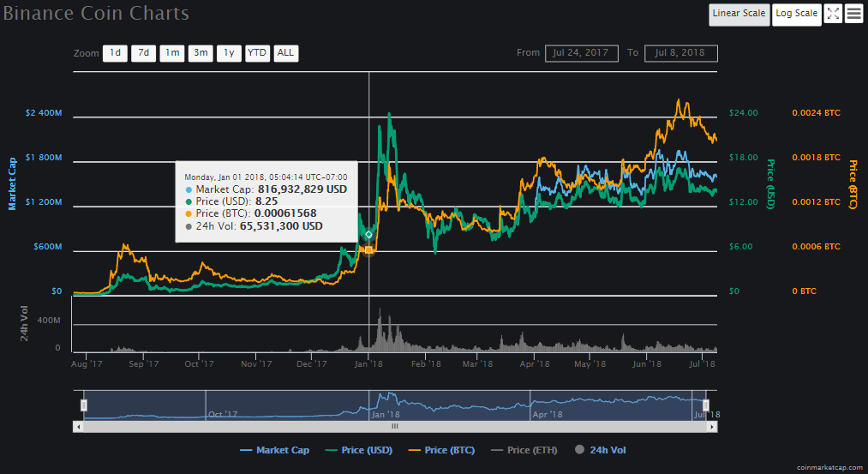Click the 24h Vol value in tooltip
This screenshot has width=868, height=474.
[281, 226]
